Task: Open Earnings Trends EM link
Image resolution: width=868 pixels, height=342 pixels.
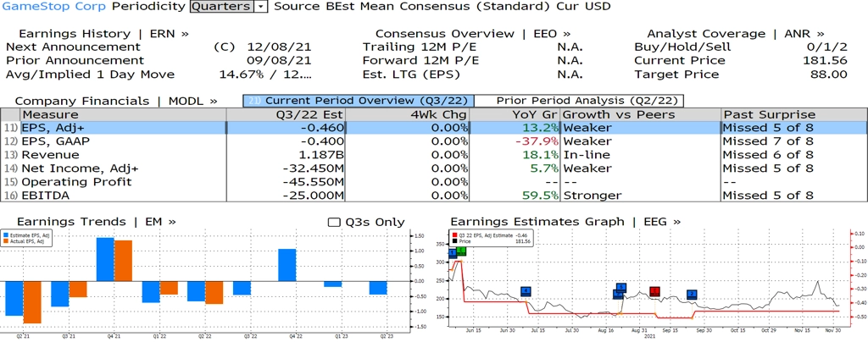Action: (x=97, y=222)
